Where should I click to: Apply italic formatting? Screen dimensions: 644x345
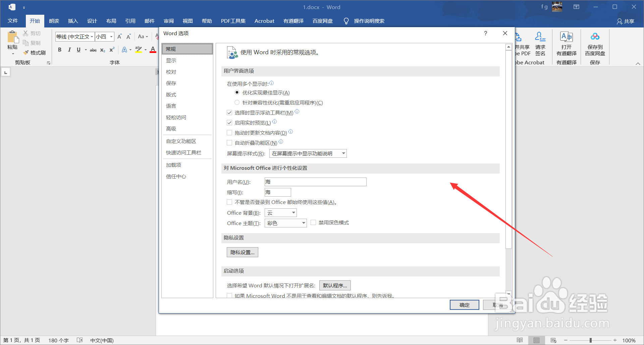click(69, 50)
